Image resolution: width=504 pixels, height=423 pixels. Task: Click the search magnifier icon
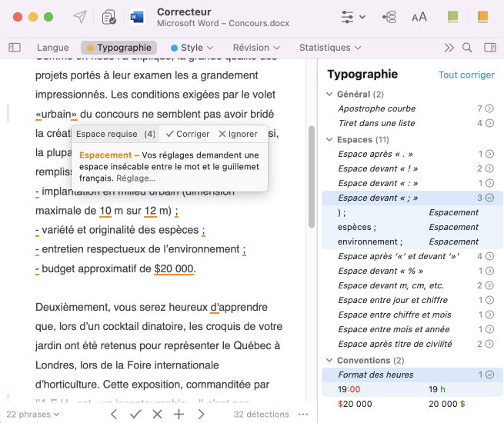click(467, 48)
